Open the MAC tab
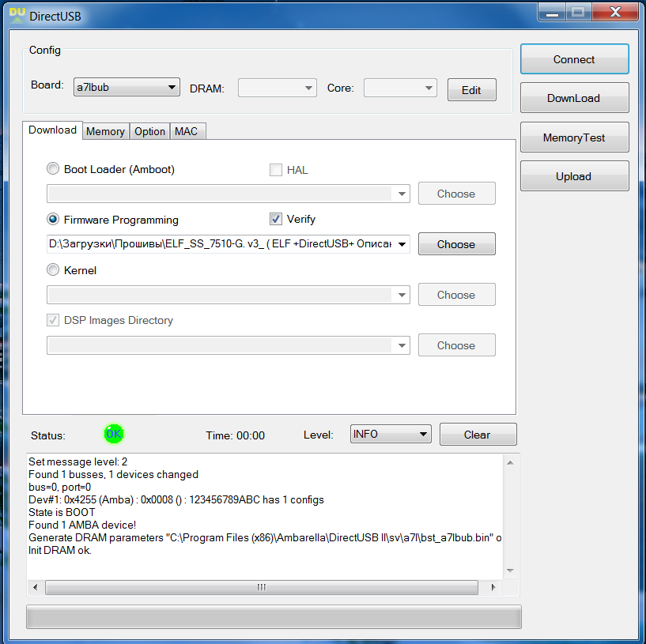This screenshot has height=644, width=646. click(187, 131)
